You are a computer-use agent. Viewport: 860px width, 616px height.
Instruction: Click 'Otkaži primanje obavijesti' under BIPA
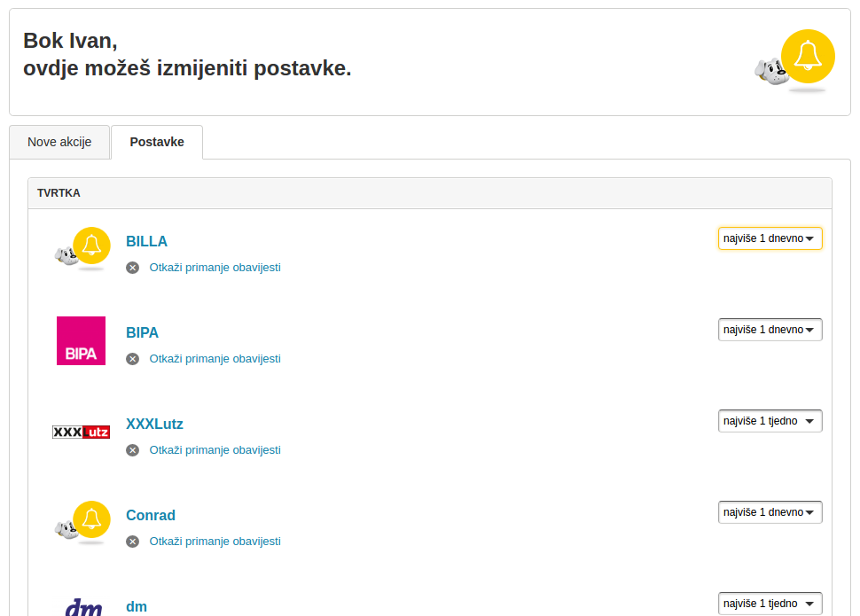(x=215, y=358)
